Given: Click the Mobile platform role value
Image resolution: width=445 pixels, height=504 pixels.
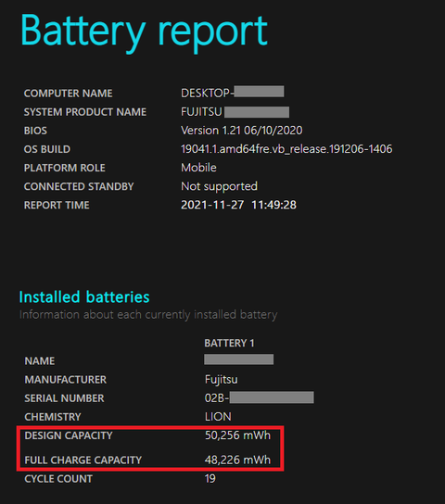Looking at the screenshot, I should click(198, 168).
